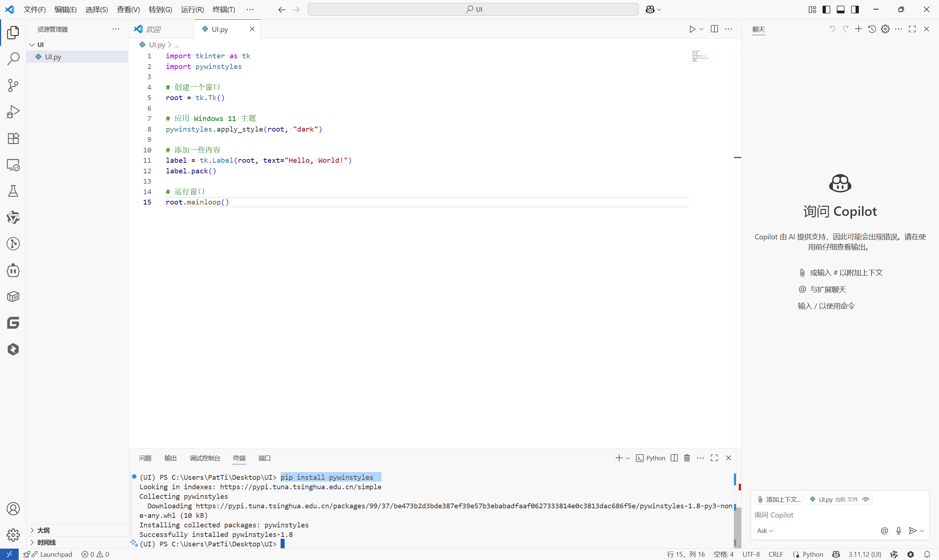Focus the 询问 Copilot chat input
Image resolution: width=939 pixels, height=560 pixels.
(x=840, y=515)
